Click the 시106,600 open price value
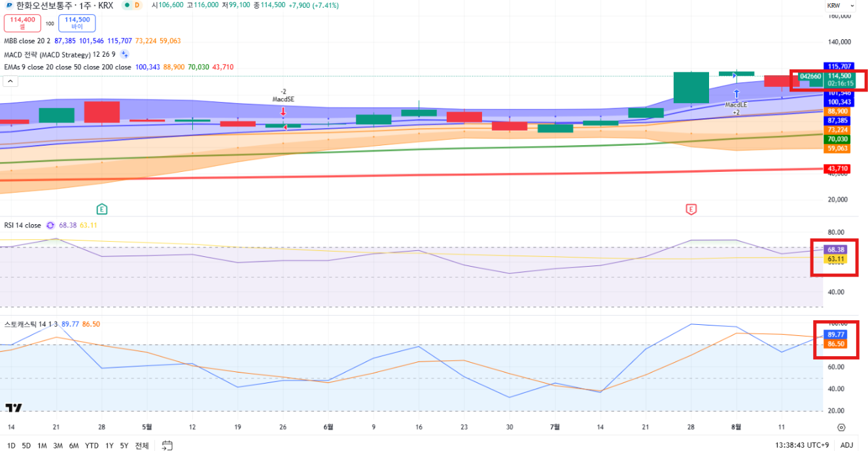Screen dimensions: 868x451 [x=167, y=5]
